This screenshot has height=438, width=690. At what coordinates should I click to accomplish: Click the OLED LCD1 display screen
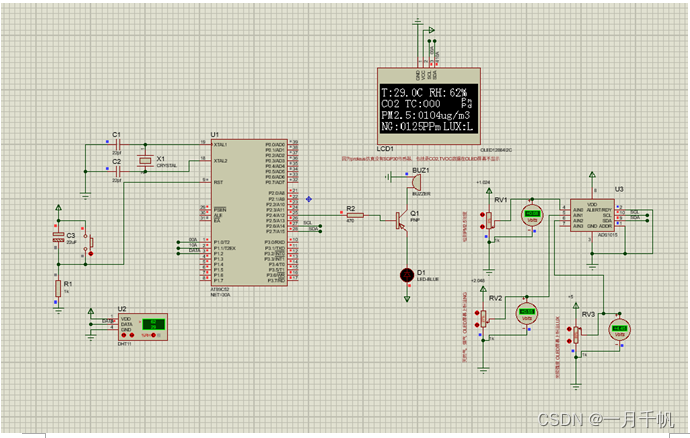[x=429, y=108]
